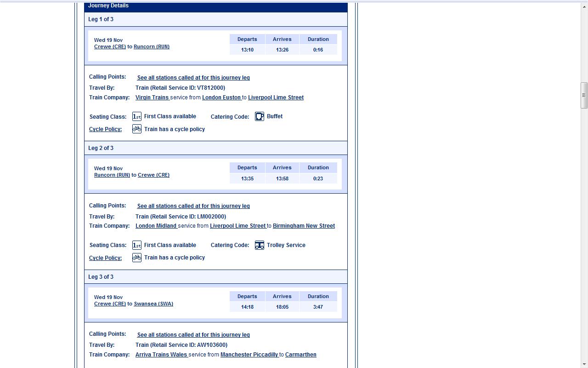Viewport: 588px width, 368px height.
Task: Click the Trolley Service catering label
Action: pyautogui.click(x=286, y=245)
